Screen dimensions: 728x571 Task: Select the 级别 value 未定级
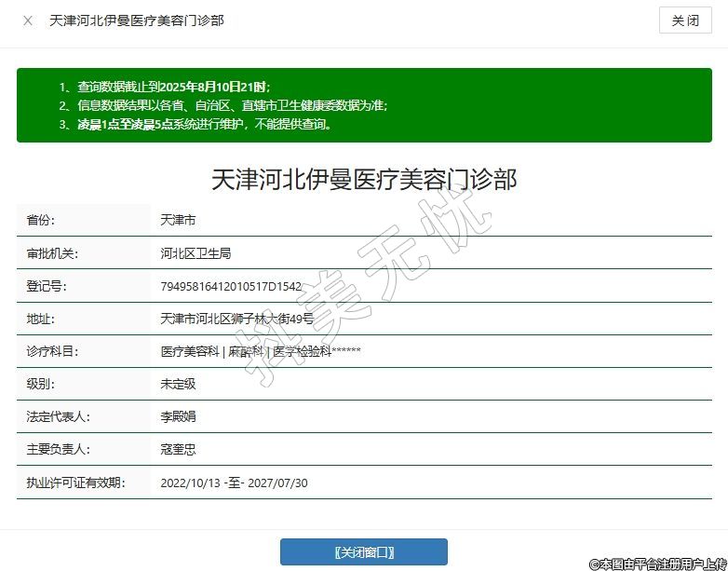pyautogui.click(x=178, y=384)
